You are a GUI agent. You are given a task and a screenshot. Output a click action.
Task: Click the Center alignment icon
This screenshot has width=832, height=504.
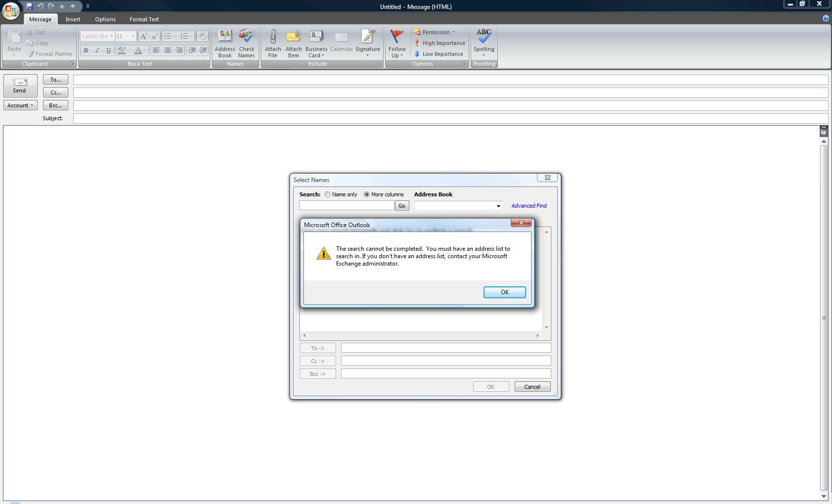(x=168, y=50)
